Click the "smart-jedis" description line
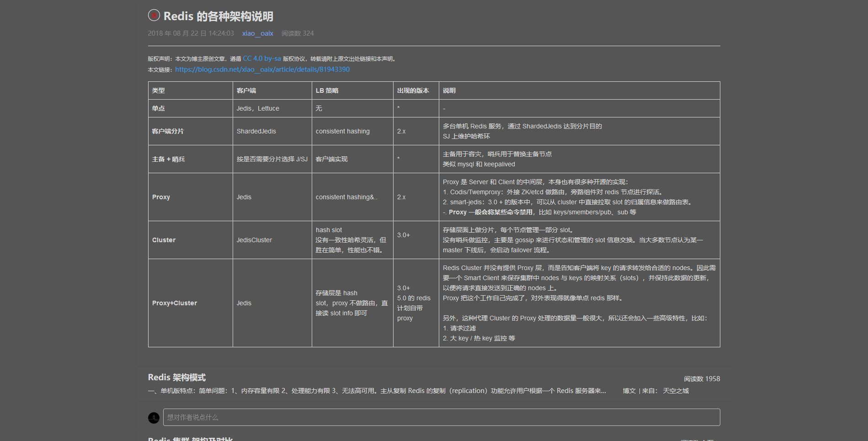 point(569,202)
